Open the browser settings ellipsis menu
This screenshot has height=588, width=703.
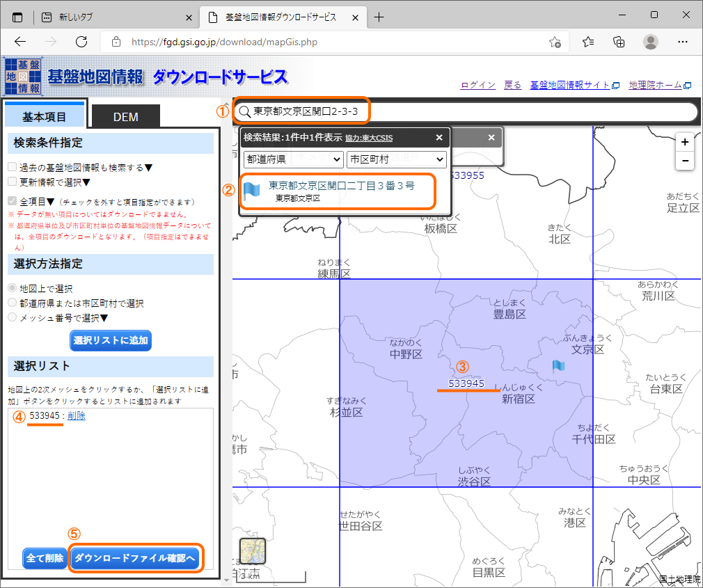coord(682,42)
